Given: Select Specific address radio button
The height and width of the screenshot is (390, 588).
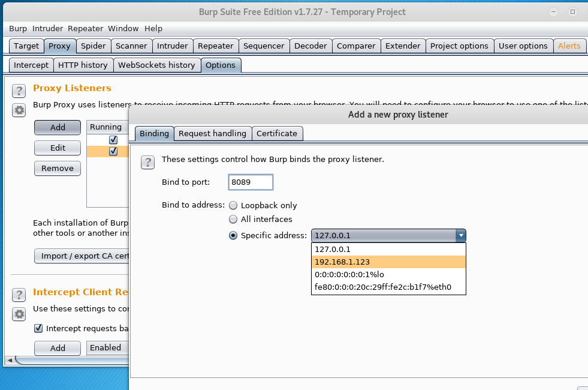Looking at the screenshot, I should click(233, 235).
